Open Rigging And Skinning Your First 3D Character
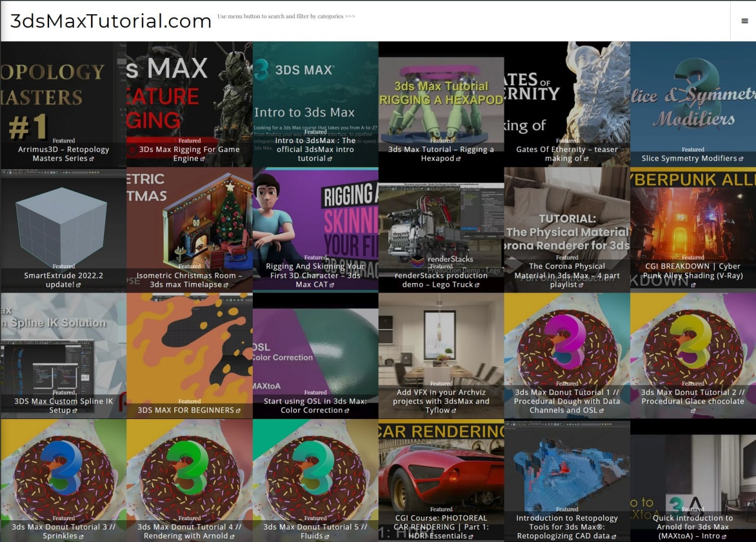 (315, 275)
